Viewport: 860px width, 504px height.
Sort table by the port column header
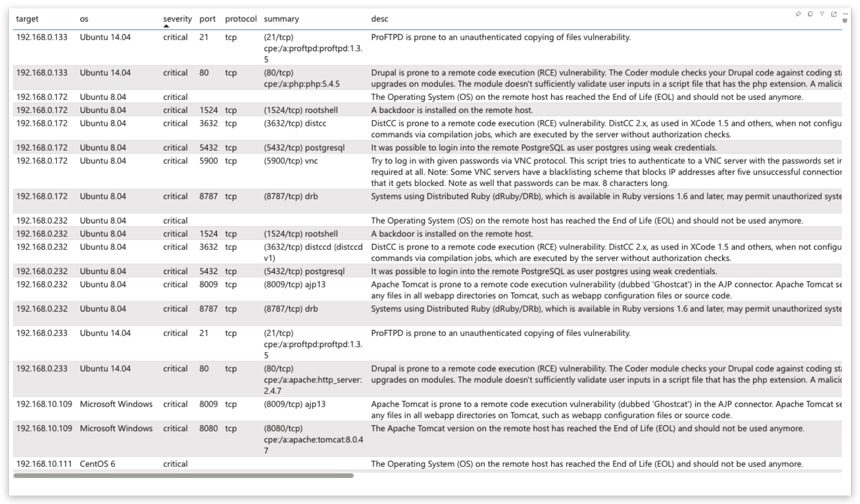pyautogui.click(x=207, y=19)
